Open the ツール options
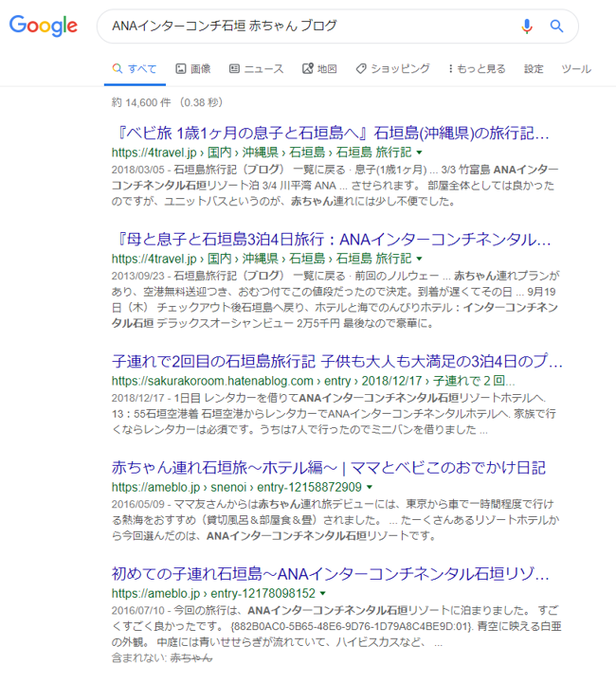 [x=576, y=69]
